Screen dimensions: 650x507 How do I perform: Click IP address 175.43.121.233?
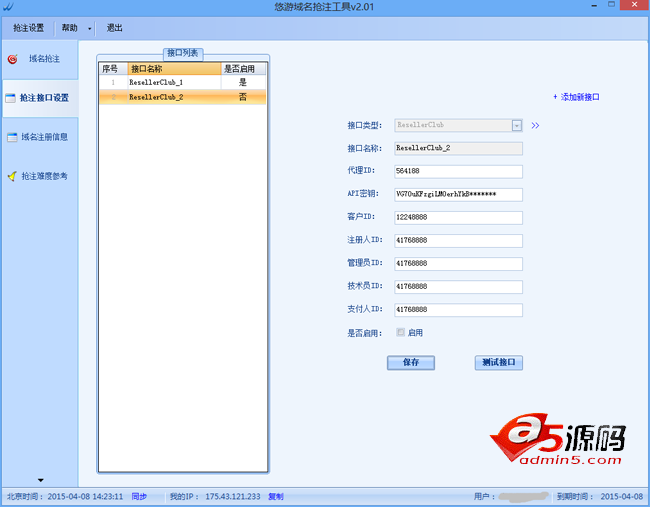click(233, 496)
